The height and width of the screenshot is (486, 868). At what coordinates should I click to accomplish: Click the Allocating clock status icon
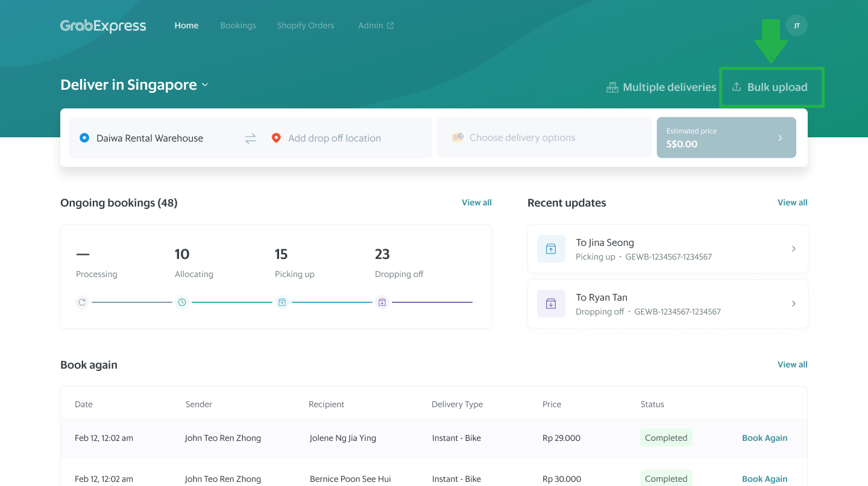coord(182,302)
